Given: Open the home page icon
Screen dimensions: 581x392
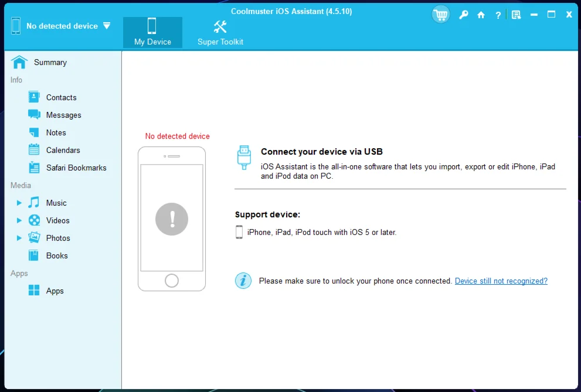Looking at the screenshot, I should (x=481, y=15).
